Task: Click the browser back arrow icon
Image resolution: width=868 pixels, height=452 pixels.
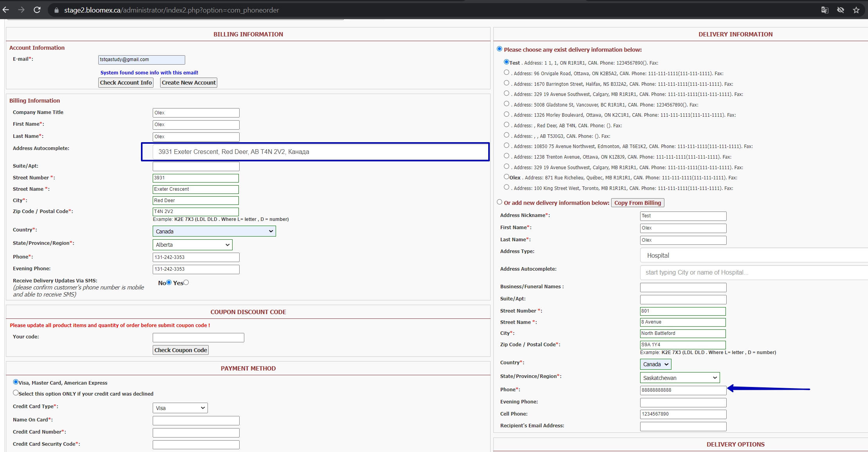Action: [5, 10]
